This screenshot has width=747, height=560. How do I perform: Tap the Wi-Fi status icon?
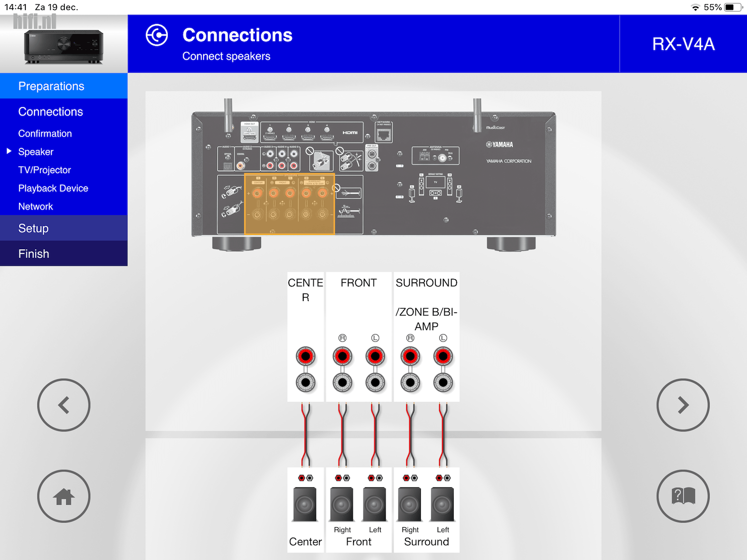(695, 7)
